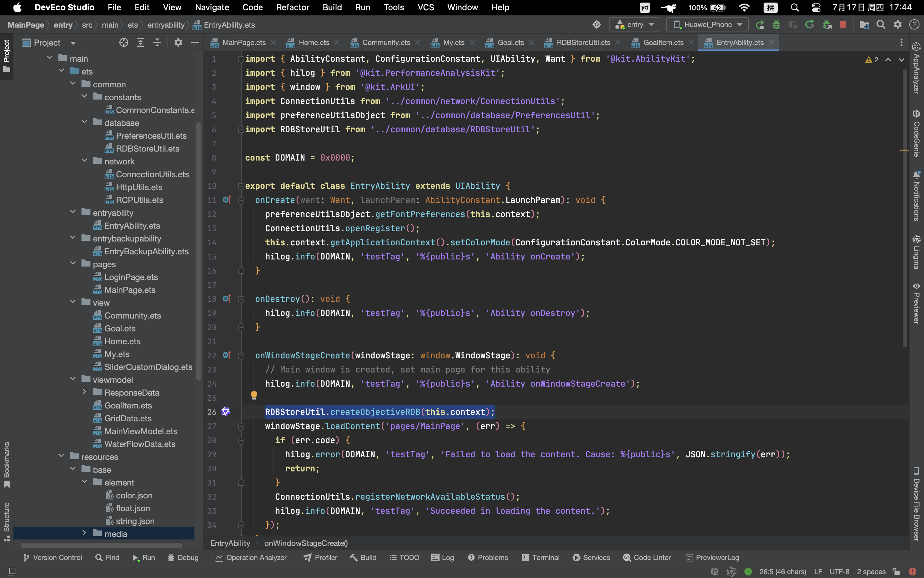Toggle the Bookmarks tool window stripe
This screenshot has height=578, width=924.
coord(6,465)
